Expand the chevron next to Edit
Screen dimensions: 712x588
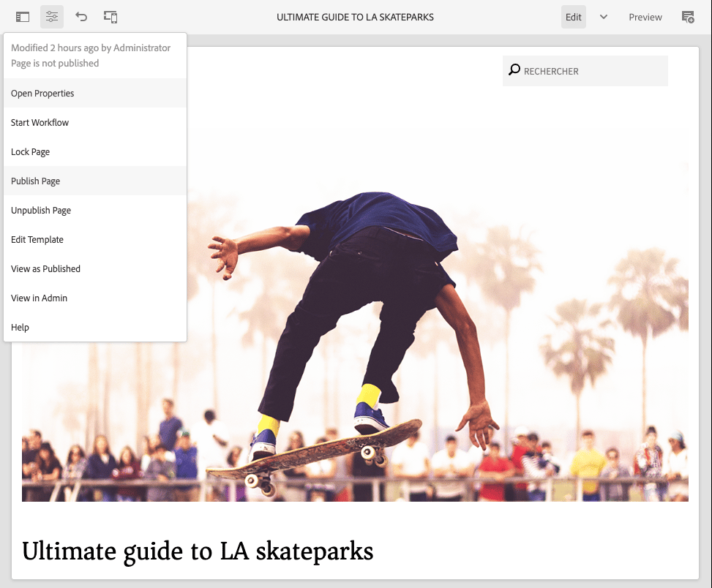click(x=603, y=16)
